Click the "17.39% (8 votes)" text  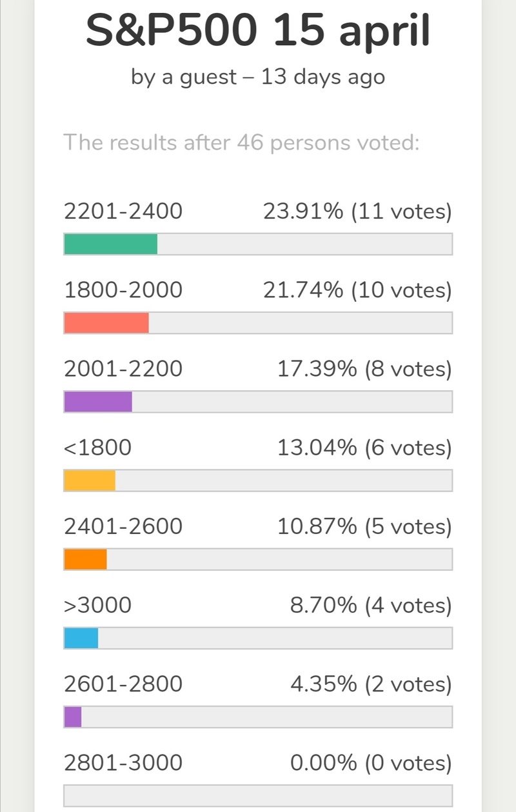[x=364, y=369]
